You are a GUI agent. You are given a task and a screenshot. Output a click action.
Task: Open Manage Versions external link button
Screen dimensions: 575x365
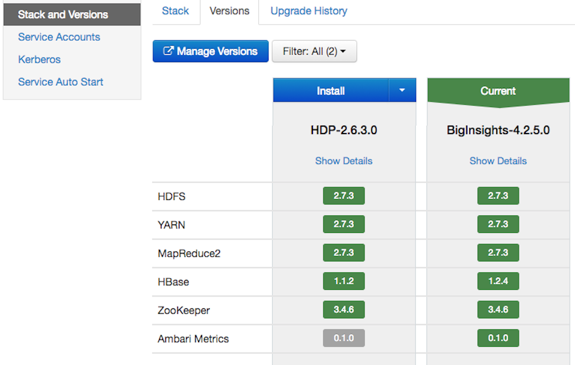210,51
